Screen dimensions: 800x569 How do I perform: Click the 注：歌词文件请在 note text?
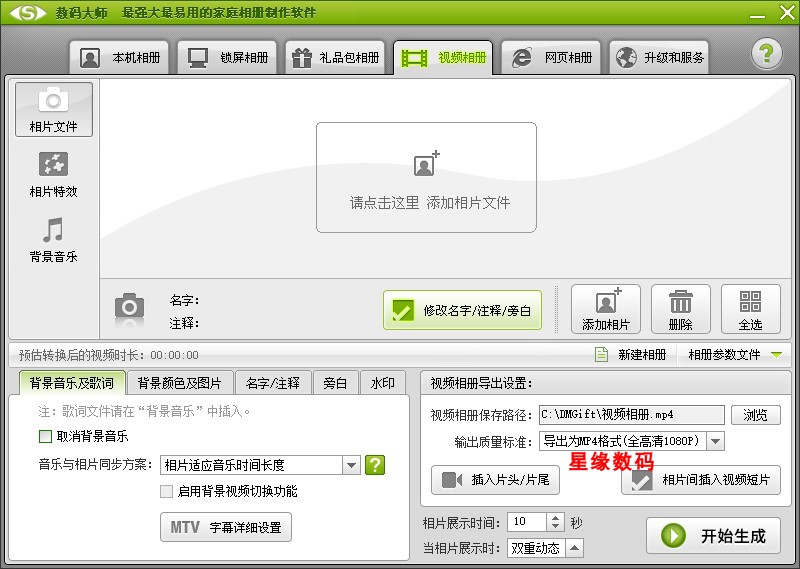[144, 411]
